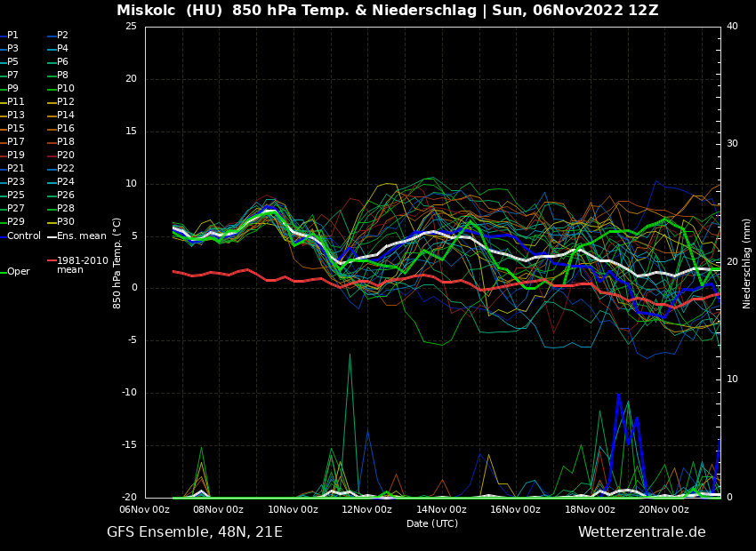Click the 16Nov 00z date tick label
Image resolution: width=756 pixels, height=551 pixels.
[515, 509]
